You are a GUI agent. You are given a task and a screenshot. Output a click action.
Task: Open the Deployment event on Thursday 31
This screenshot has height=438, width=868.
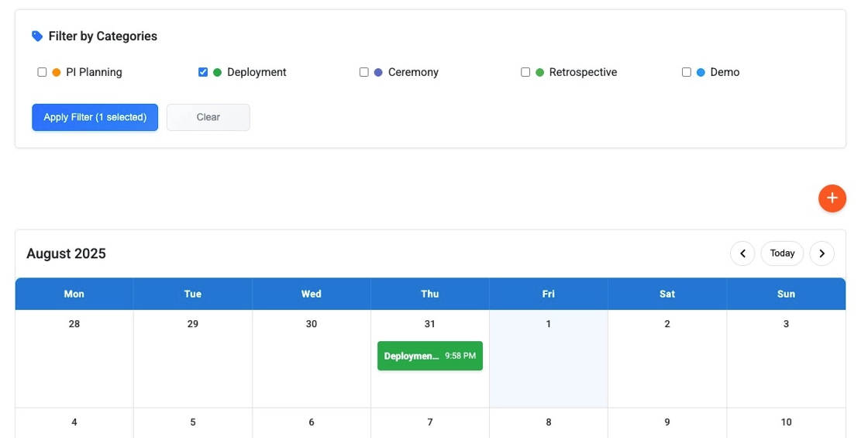[429, 356]
